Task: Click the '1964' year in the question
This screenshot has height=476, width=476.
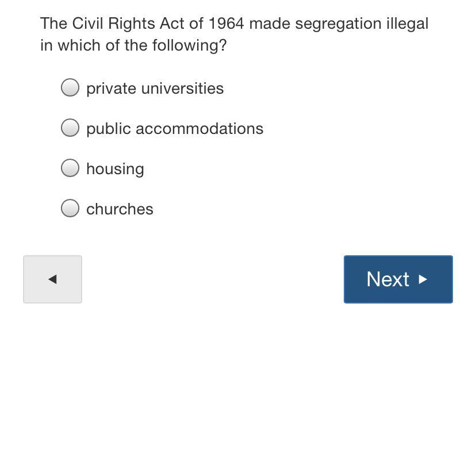Action: [x=226, y=24]
